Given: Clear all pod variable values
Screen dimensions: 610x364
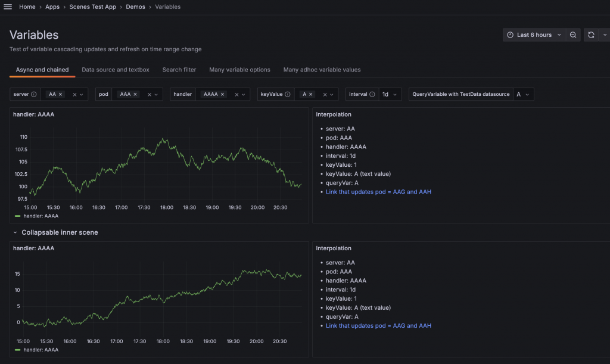Looking at the screenshot, I should click(x=150, y=94).
